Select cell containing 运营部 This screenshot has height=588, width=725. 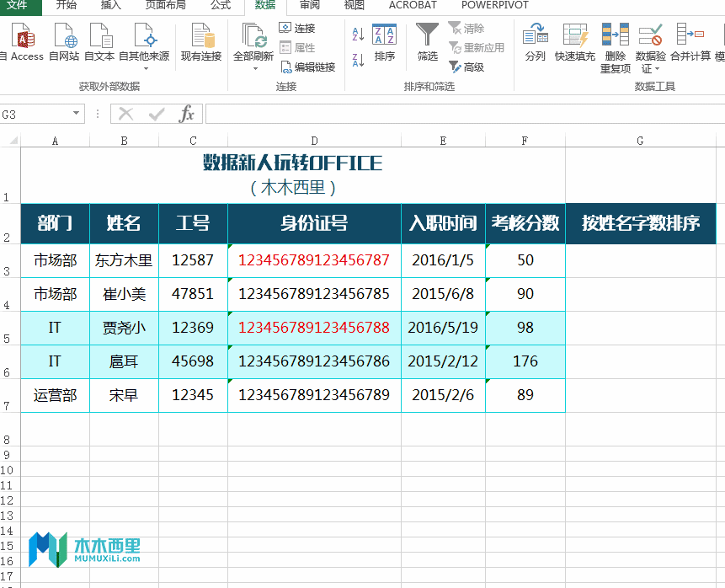(x=55, y=396)
